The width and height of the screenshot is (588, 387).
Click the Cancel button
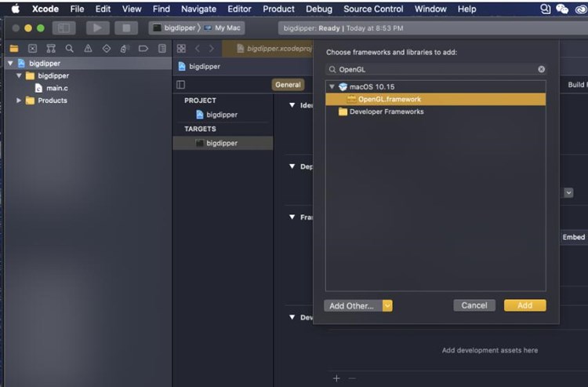(474, 305)
